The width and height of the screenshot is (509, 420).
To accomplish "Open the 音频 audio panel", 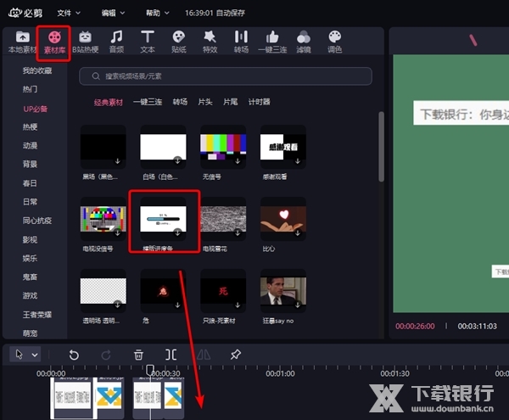I will [x=116, y=42].
